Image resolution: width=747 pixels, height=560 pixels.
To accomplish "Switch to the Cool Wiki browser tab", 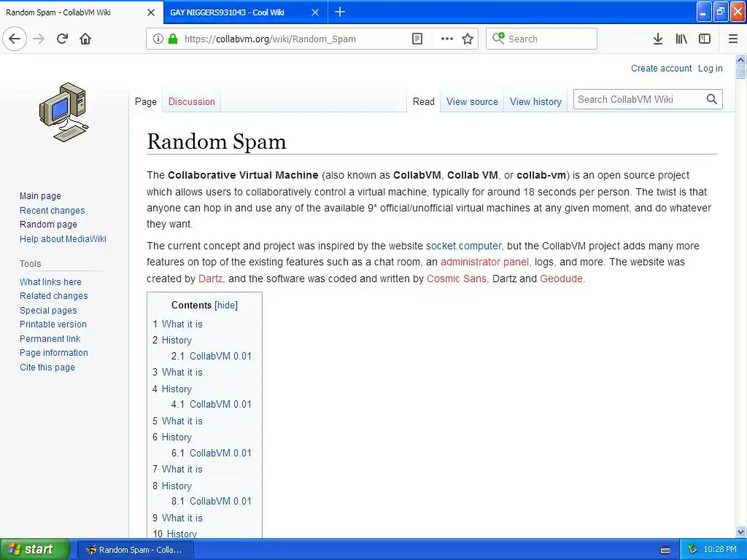I will point(245,12).
